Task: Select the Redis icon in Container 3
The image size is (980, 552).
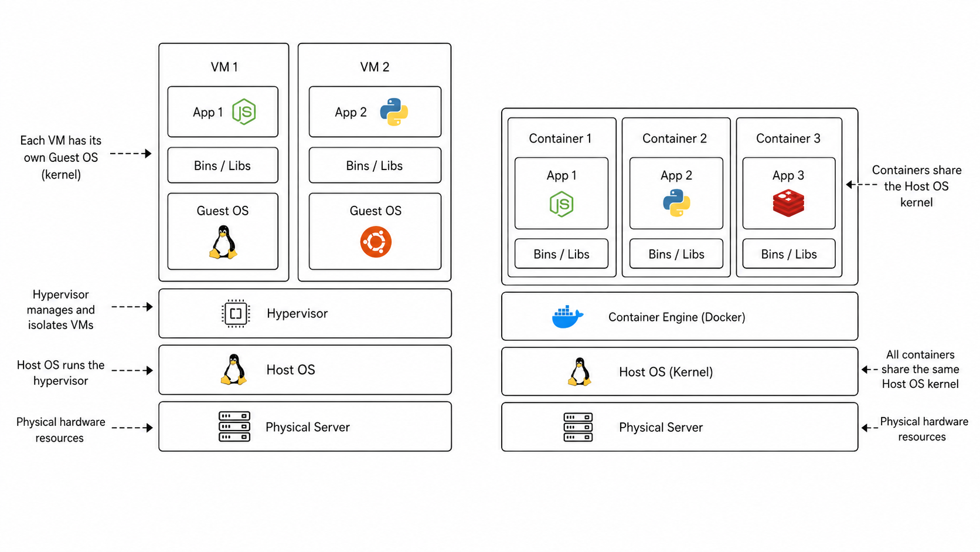Action: (x=788, y=203)
